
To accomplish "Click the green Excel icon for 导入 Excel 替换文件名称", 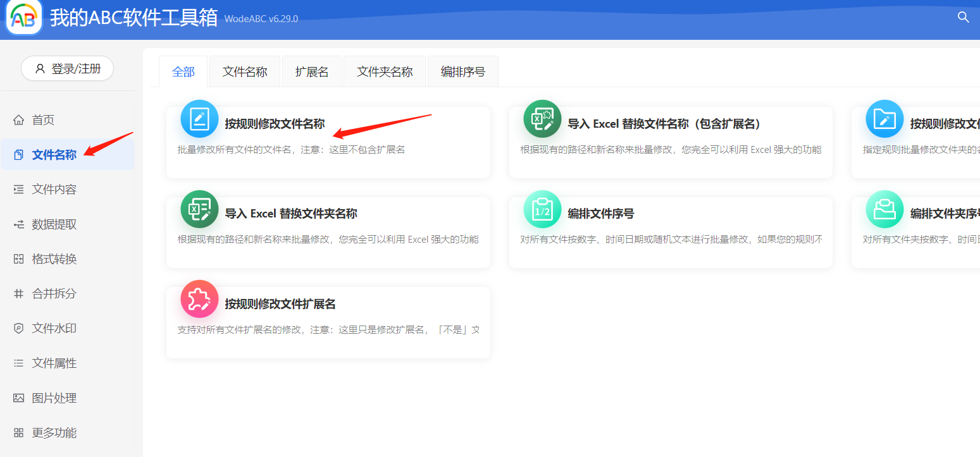I will (542, 119).
